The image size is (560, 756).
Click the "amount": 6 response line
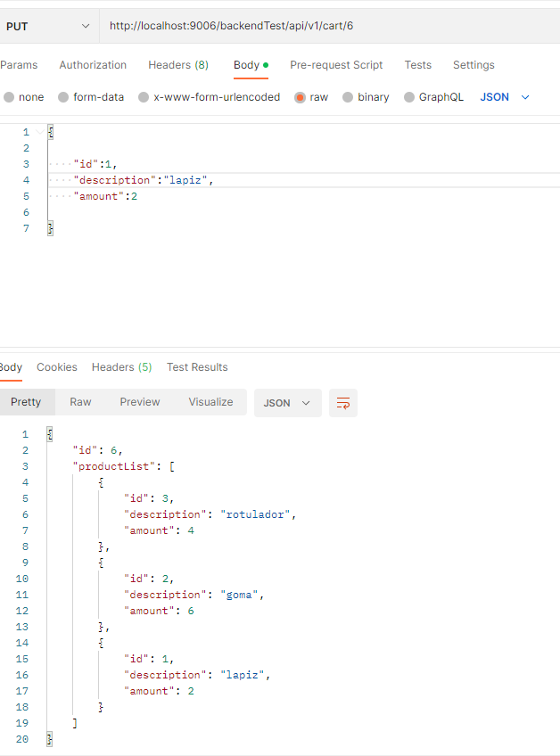(160, 611)
